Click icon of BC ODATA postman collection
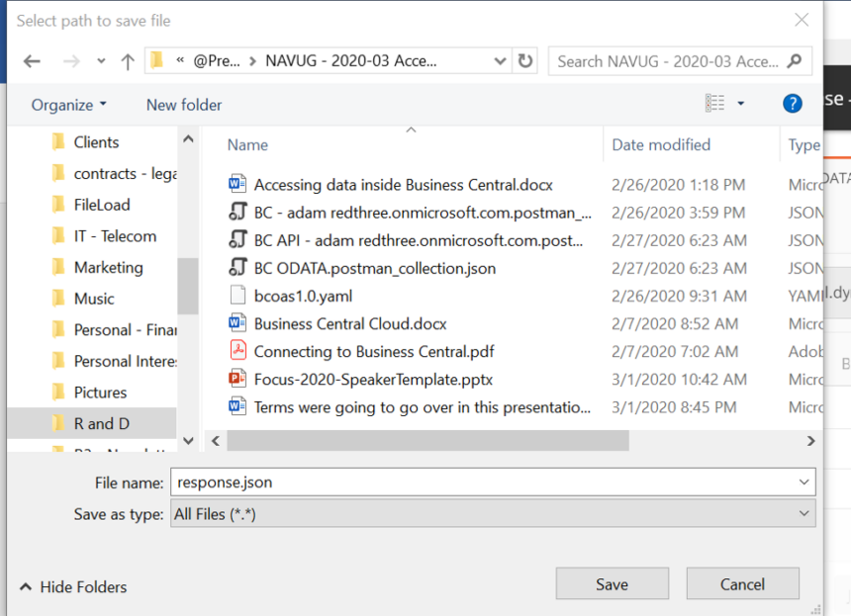Viewport: 851px width, 616px height. pos(237,267)
